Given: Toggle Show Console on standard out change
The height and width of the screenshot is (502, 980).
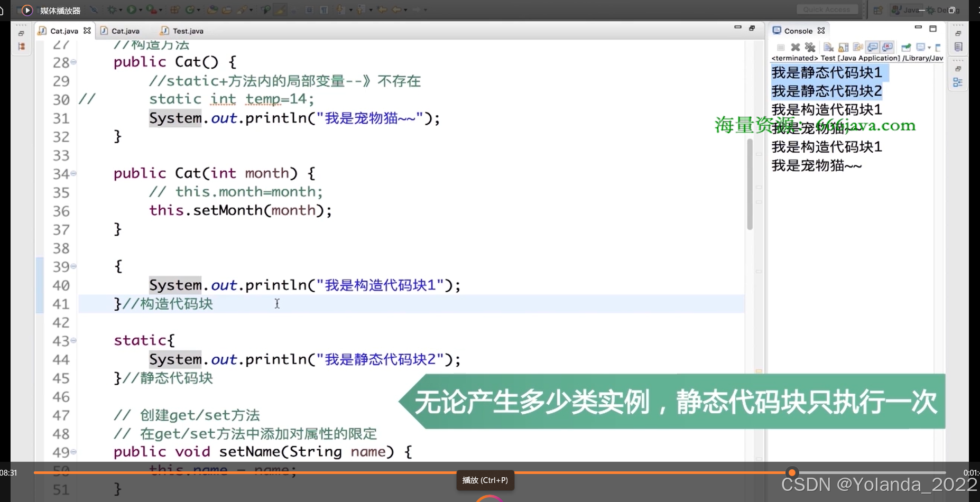Looking at the screenshot, I should 873,47.
